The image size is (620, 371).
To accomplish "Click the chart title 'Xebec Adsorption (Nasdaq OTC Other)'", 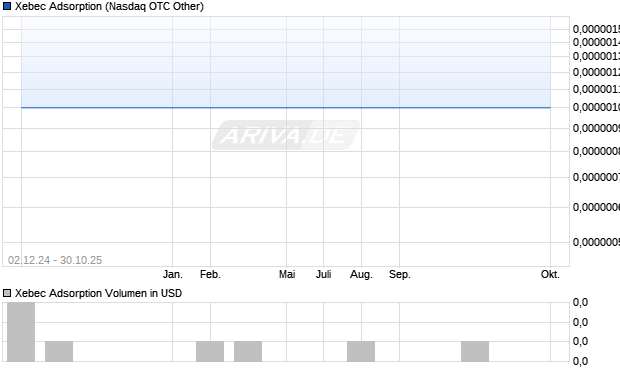I will coord(109,6).
